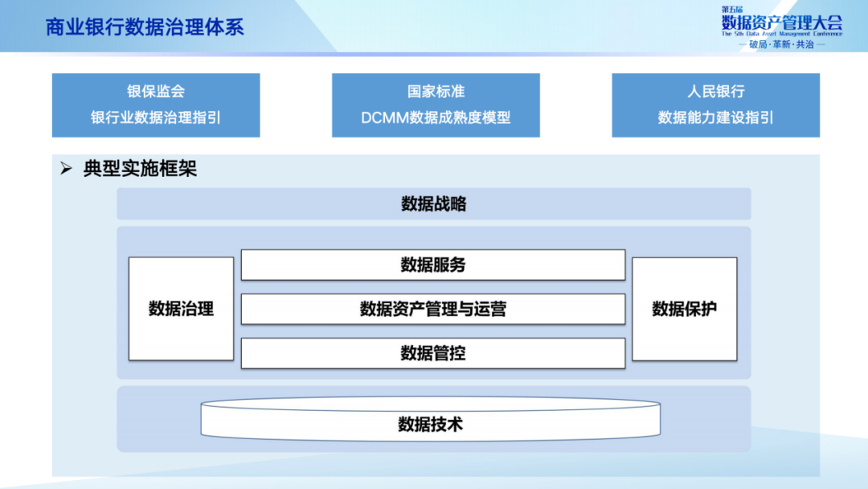The width and height of the screenshot is (868, 489).
Task: Select the 数据治理 side panel block
Action: click(x=180, y=309)
